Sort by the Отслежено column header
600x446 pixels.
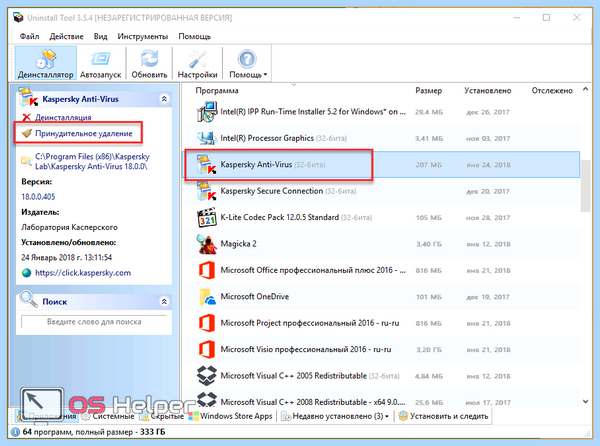552,91
